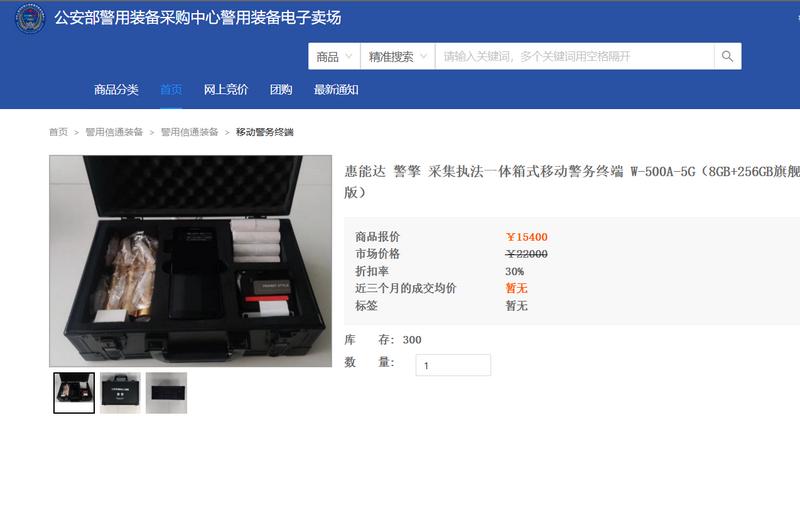Open the 商品 search type dropdown

tap(334, 56)
